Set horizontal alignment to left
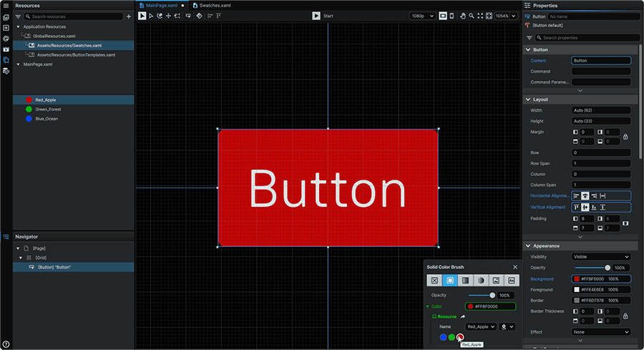The width and height of the screenshot is (644, 350). tap(577, 196)
